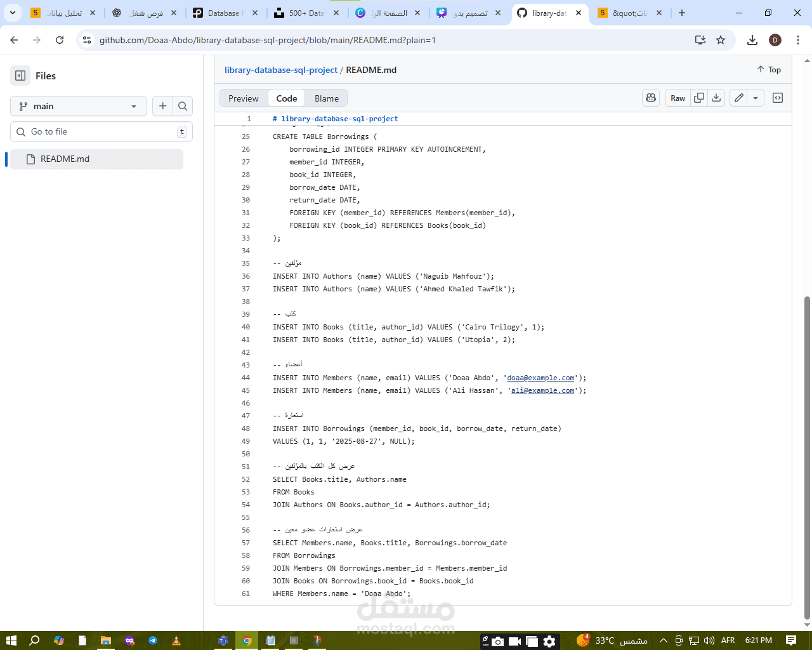The width and height of the screenshot is (812, 650).
Task: Open the main branch dropdown
Action: [79, 106]
